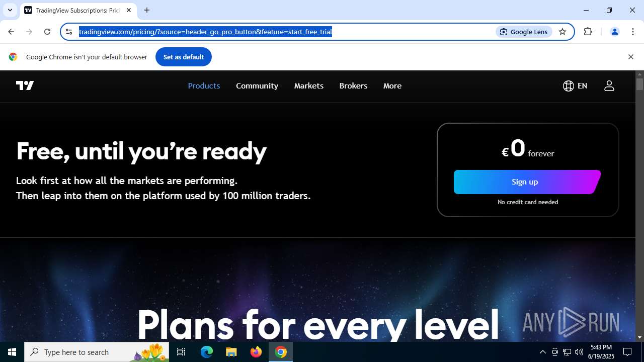Image resolution: width=644 pixels, height=362 pixels.
Task: Set Chrome as default browser
Action: [x=184, y=57]
